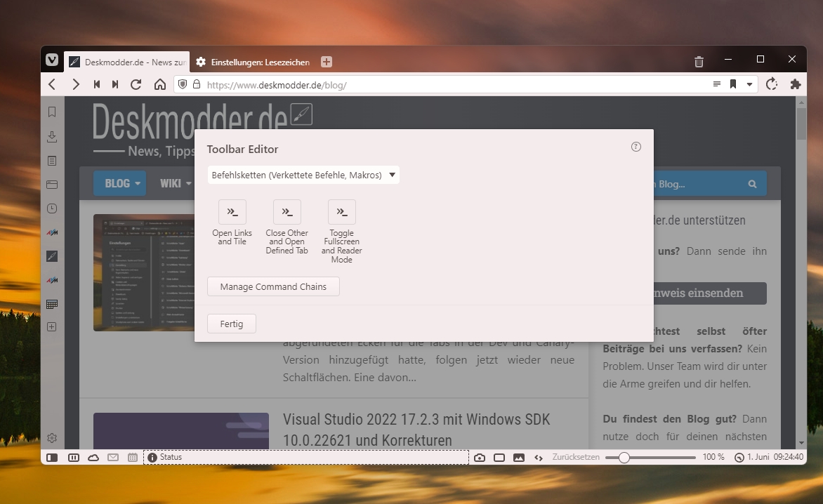Image resolution: width=823 pixels, height=504 pixels.
Task: Open the extensions puzzle icon
Action: tap(796, 84)
